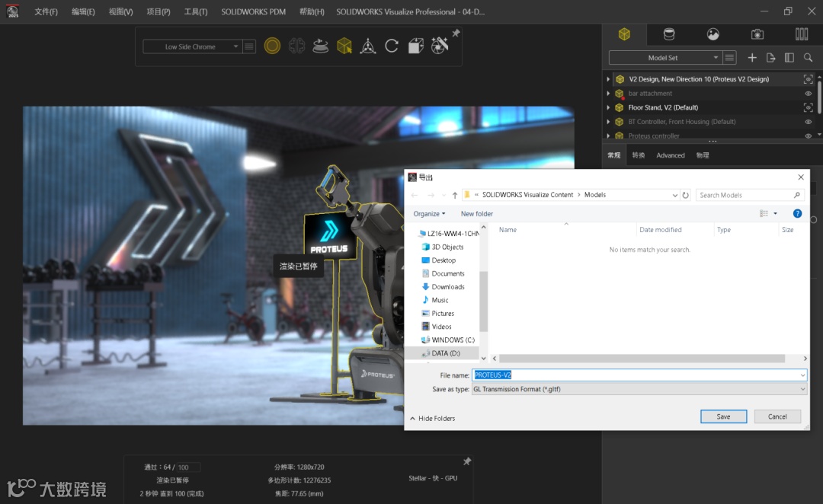This screenshot has width=823, height=504.
Task: Toggle Hide Folders in export dialog
Action: pos(433,419)
